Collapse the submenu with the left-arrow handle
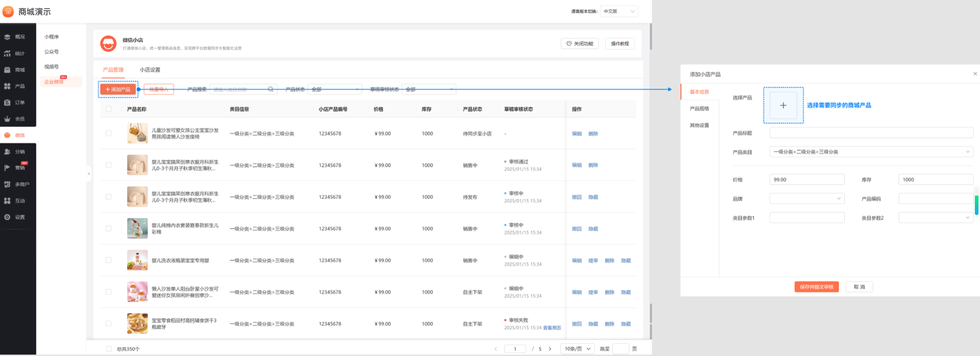The height and width of the screenshot is (356, 980). [89, 174]
